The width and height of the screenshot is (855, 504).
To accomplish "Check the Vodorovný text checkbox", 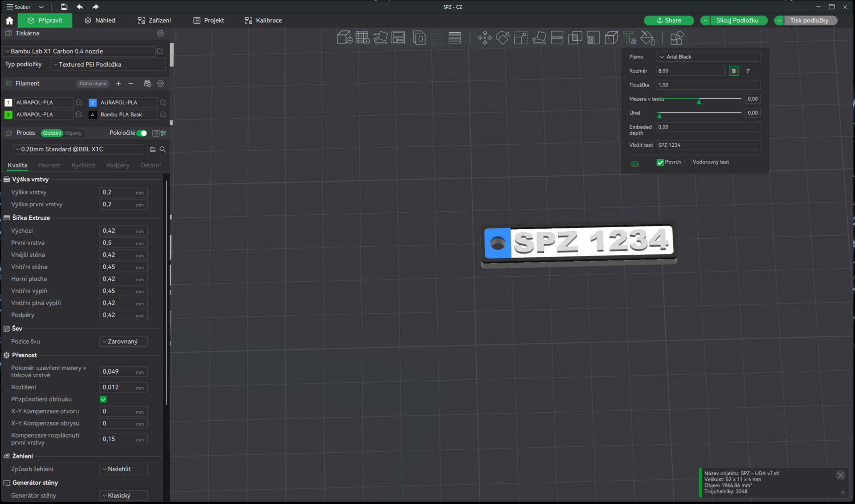I will 688,163.
